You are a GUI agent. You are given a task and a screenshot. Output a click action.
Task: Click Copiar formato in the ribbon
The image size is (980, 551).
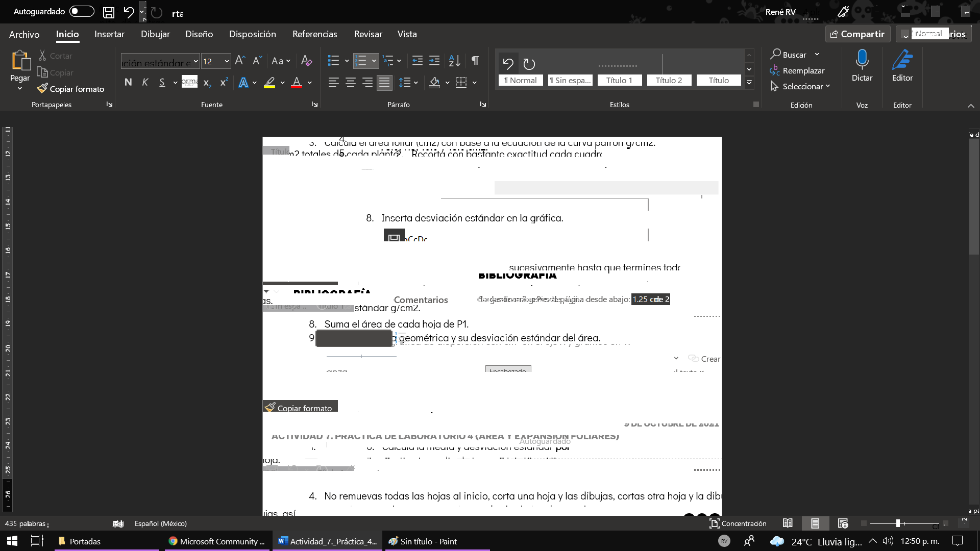(71, 89)
